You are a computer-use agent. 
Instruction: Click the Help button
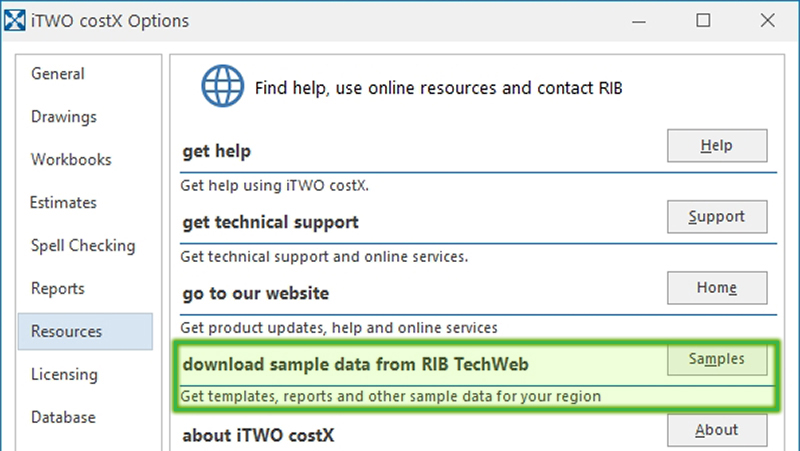point(717,146)
